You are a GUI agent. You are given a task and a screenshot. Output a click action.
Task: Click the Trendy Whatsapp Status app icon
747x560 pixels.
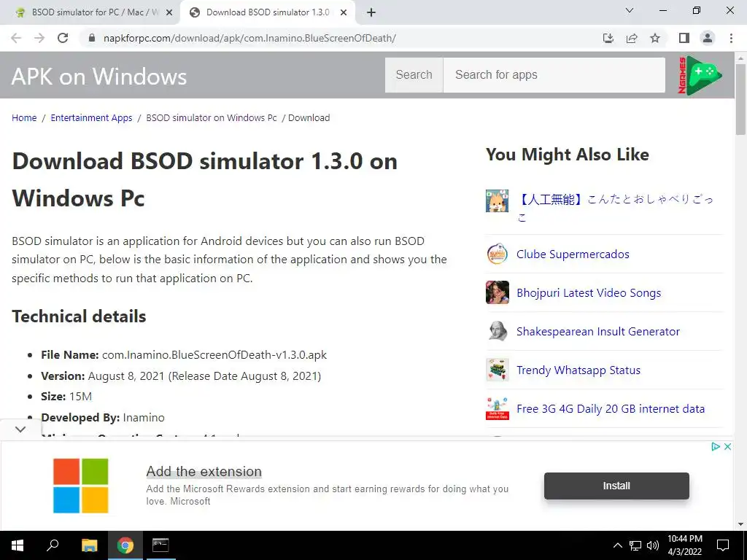[x=497, y=370]
